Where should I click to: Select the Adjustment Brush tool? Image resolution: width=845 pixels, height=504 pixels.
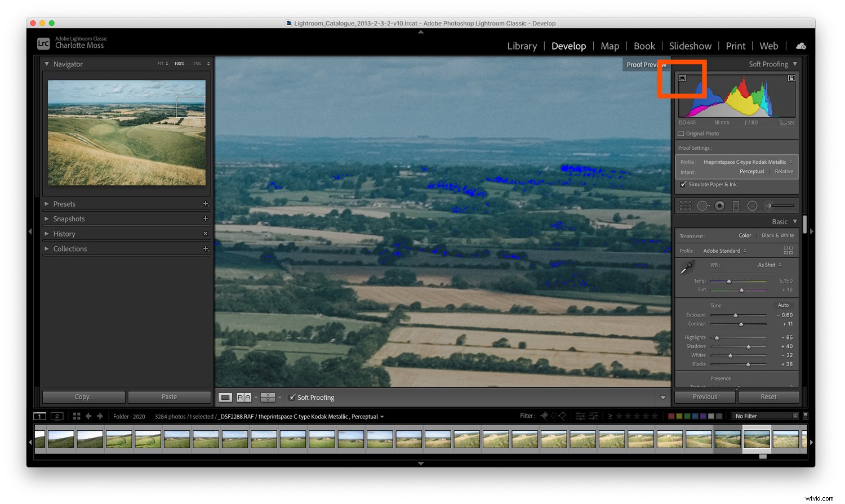pyautogui.click(x=769, y=206)
